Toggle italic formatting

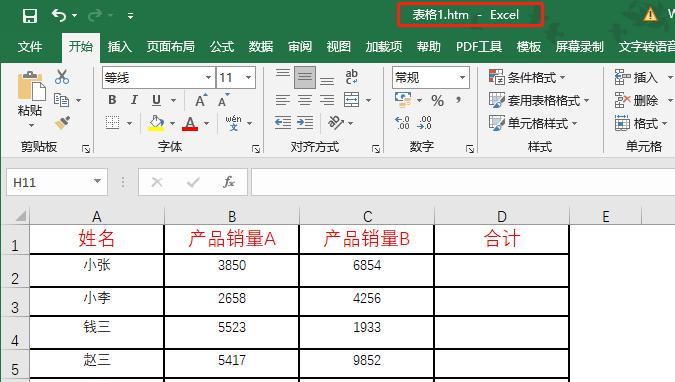click(134, 100)
